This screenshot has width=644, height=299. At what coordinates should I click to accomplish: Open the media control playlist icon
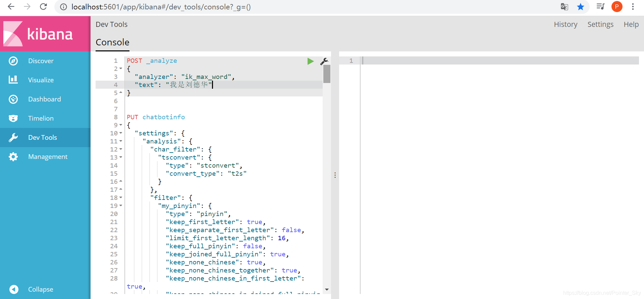click(x=600, y=7)
